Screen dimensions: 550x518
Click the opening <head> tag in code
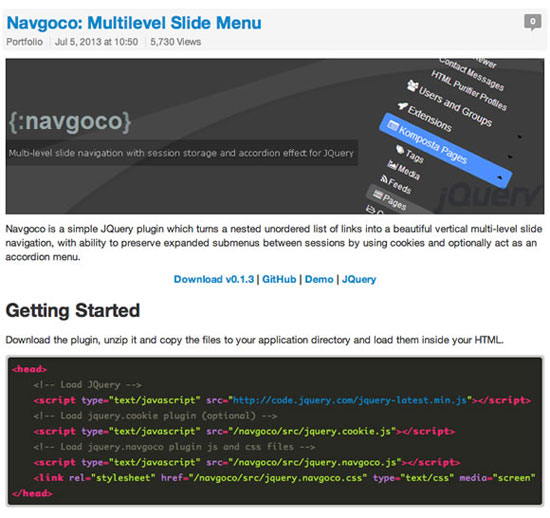click(x=29, y=369)
